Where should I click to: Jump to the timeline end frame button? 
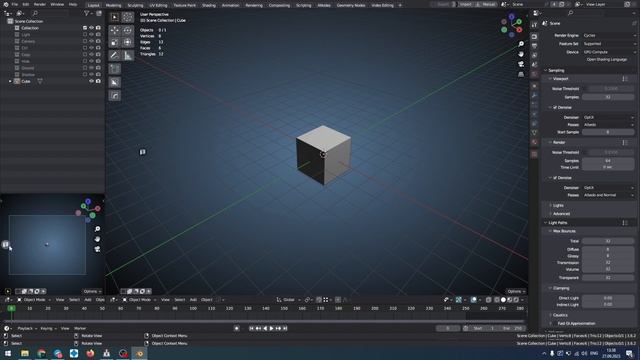coord(285,328)
